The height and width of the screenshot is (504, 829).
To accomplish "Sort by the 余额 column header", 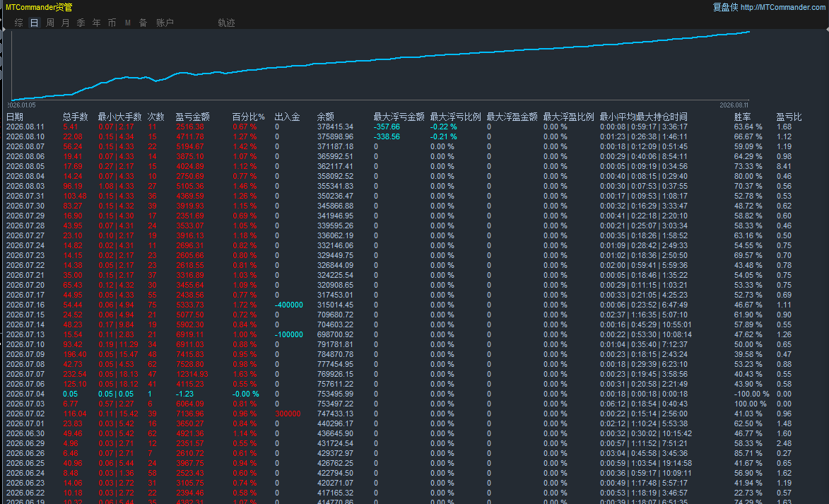I will click(326, 117).
